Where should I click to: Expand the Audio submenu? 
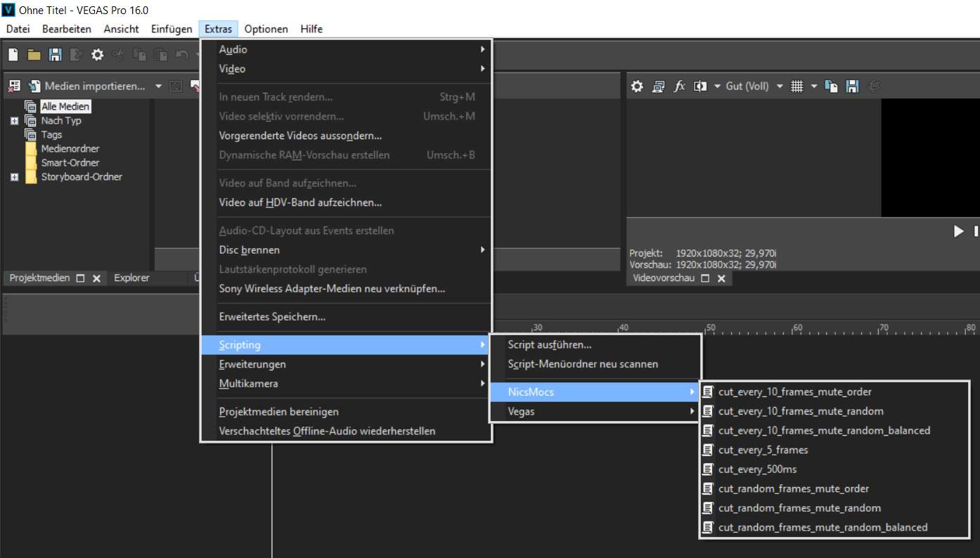[347, 50]
